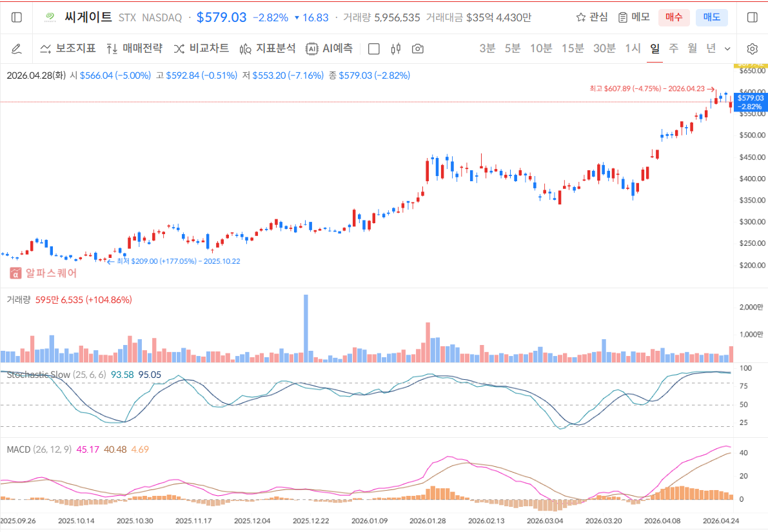Click the 2026.01.28 date axis label
768x532 pixels.
pyautogui.click(x=428, y=521)
